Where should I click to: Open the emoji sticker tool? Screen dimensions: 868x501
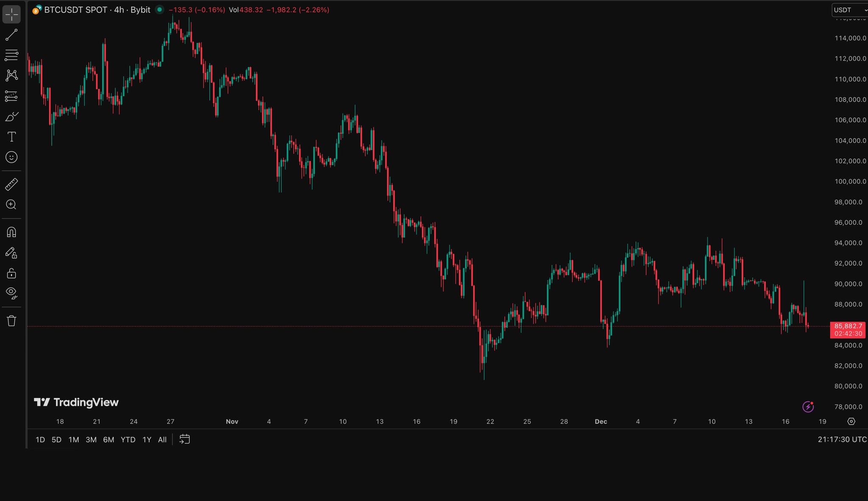coord(11,157)
